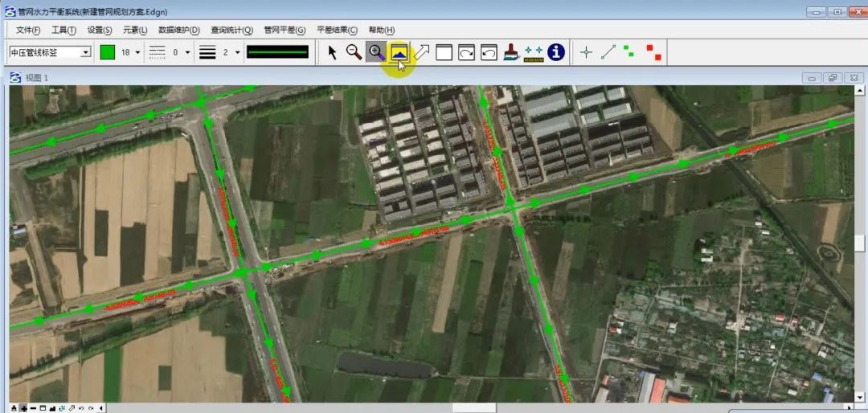
Task: Click the green squares toolbar icon
Action: click(x=628, y=52)
